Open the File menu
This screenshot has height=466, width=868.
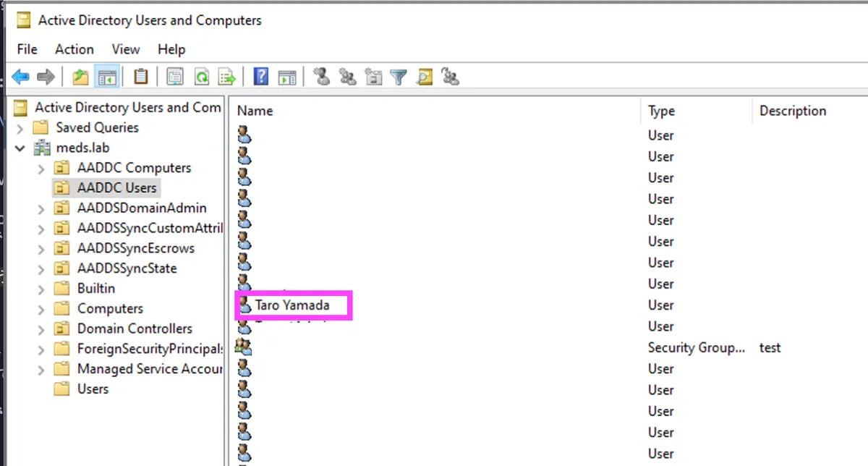point(27,49)
